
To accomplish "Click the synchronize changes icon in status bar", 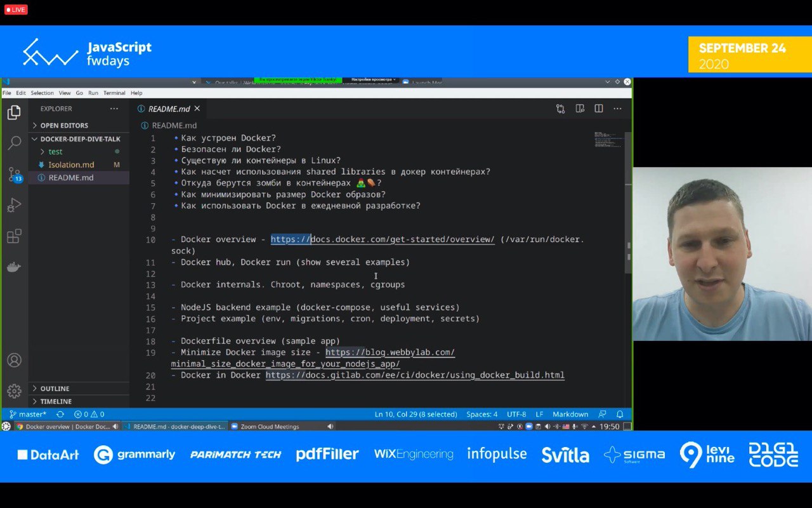I will tap(60, 414).
